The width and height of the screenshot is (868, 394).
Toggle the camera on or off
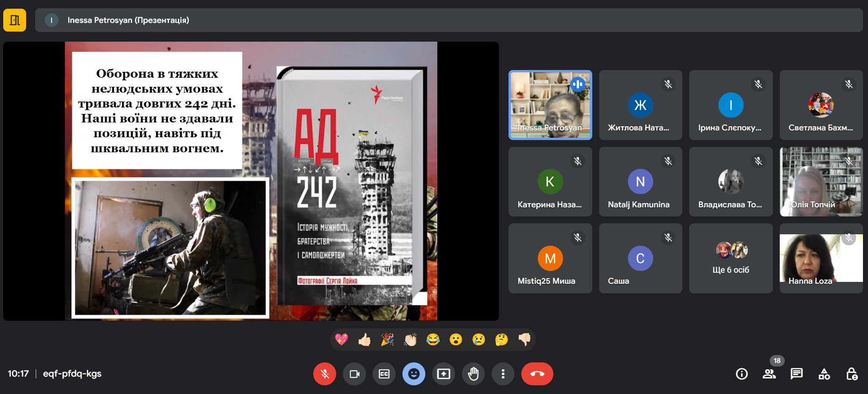(x=354, y=374)
